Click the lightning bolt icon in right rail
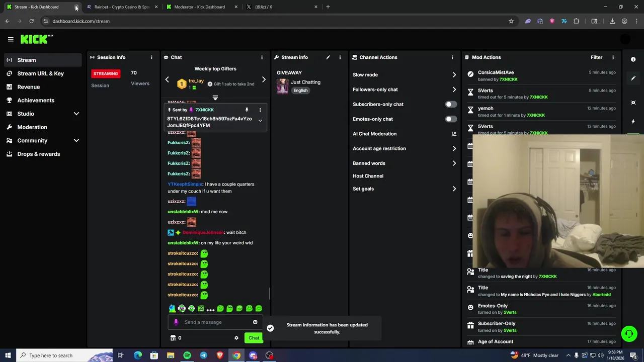The width and height of the screenshot is (644, 362). [x=633, y=121]
